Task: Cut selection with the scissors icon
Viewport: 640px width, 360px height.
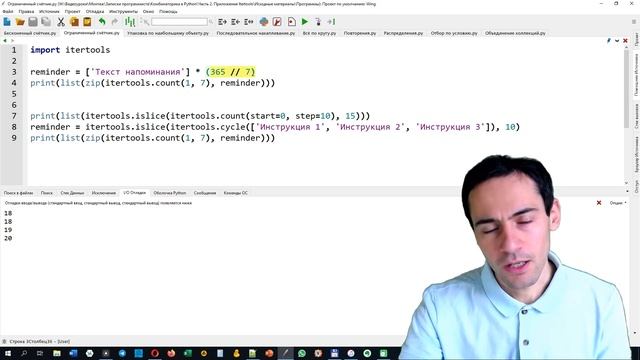Action: pos(61,22)
